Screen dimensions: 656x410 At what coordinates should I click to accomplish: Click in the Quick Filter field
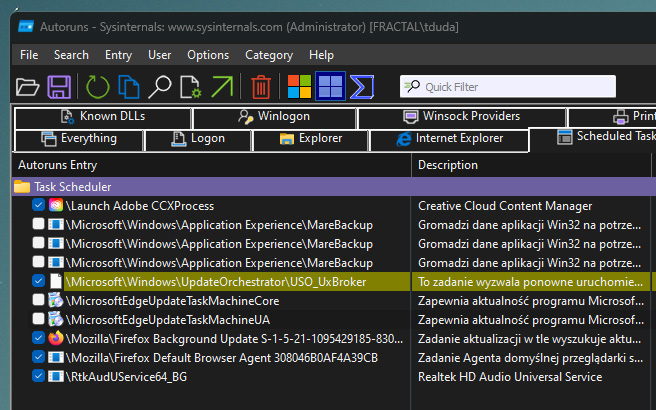[x=507, y=87]
